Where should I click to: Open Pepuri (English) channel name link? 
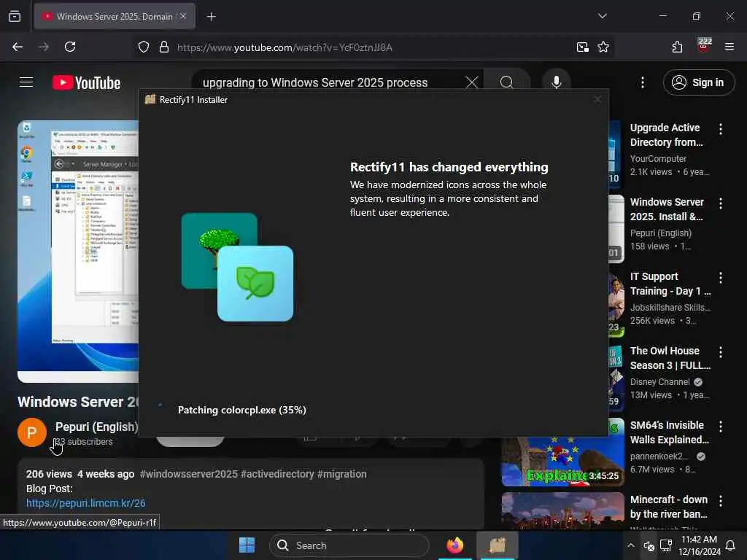97,427
